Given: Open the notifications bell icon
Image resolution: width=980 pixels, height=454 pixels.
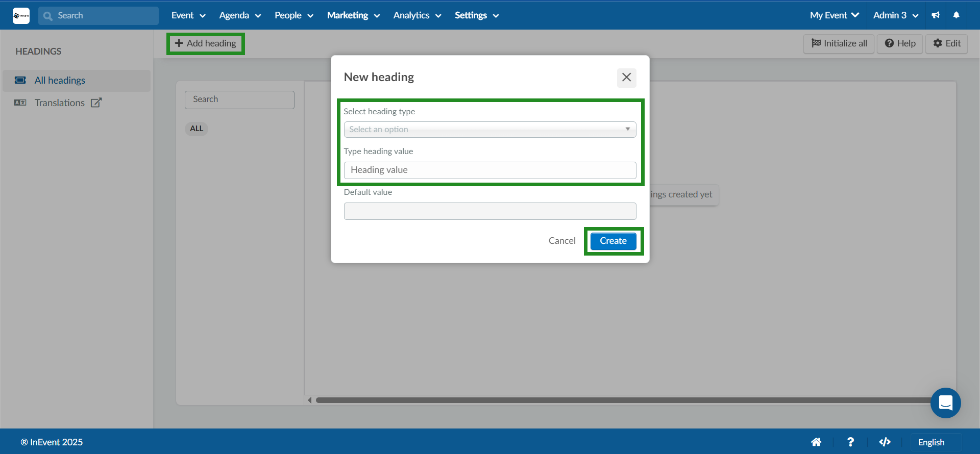Looking at the screenshot, I should click(956, 15).
